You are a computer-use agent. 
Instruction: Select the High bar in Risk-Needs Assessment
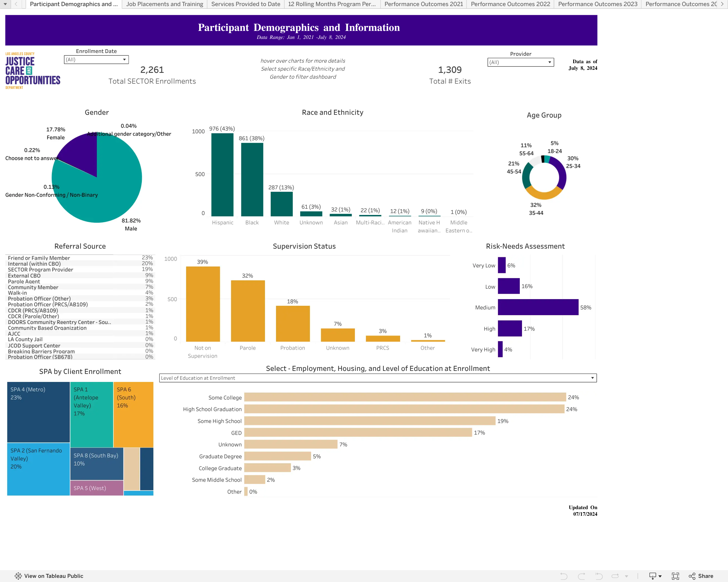click(510, 328)
